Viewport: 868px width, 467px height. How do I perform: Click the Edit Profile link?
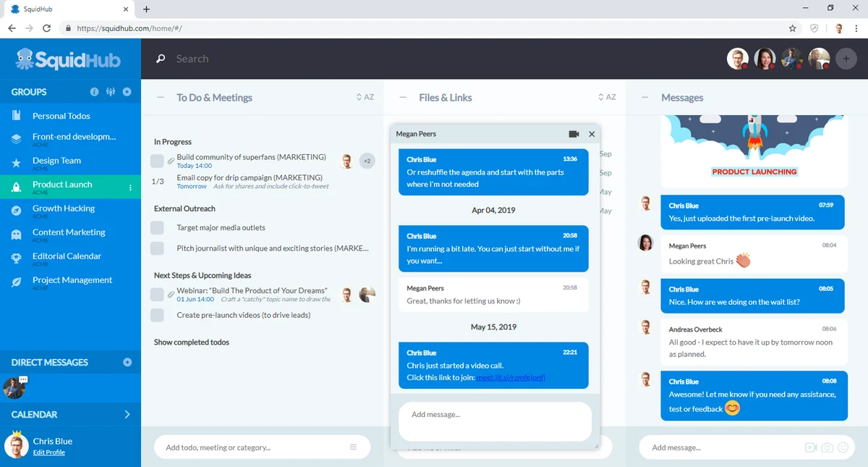click(49, 453)
